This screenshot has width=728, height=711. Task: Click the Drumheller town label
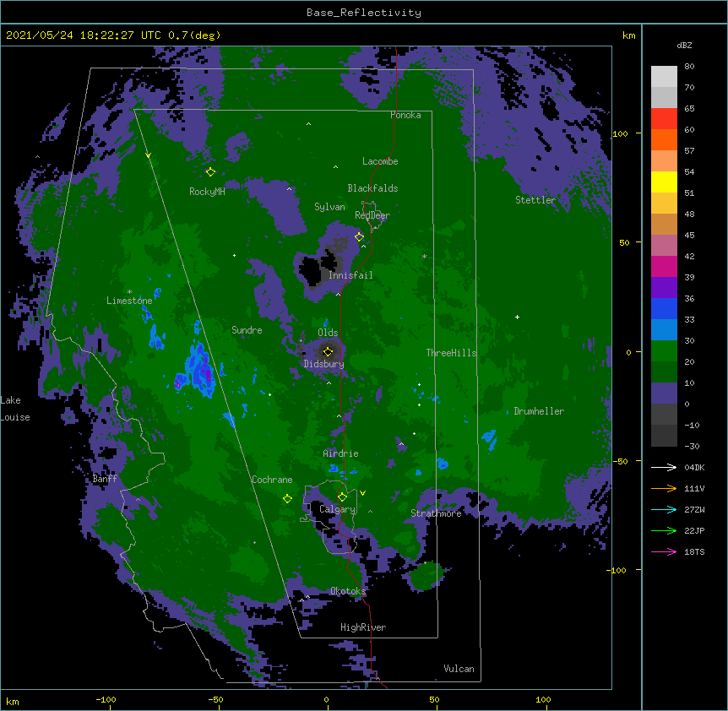click(539, 411)
